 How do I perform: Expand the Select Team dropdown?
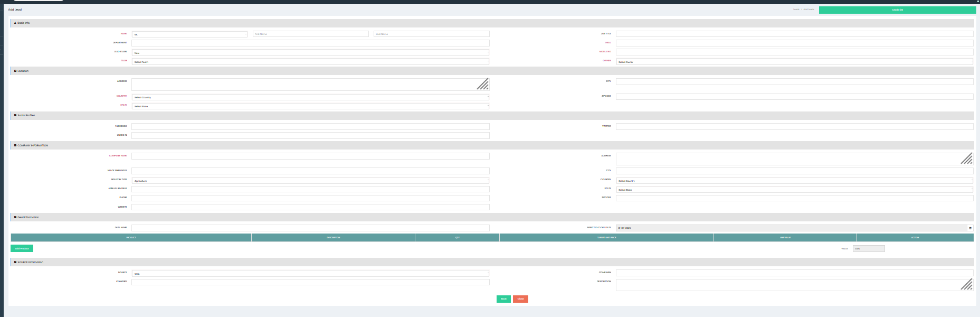[310, 62]
